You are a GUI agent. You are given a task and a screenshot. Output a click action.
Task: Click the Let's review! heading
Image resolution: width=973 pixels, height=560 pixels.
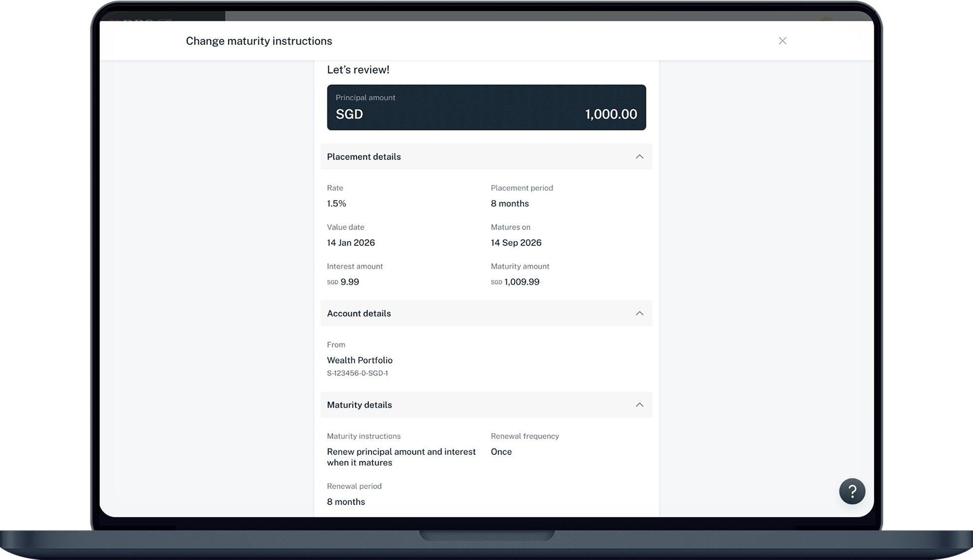tap(358, 70)
